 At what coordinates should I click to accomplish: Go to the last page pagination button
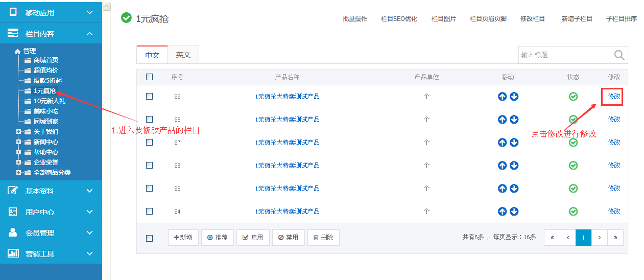(x=615, y=238)
